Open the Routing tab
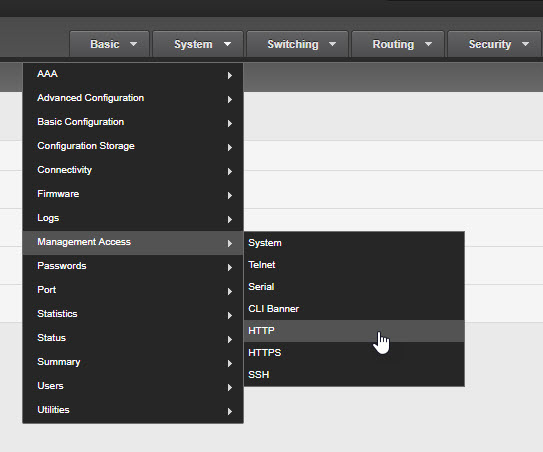 [x=398, y=44]
